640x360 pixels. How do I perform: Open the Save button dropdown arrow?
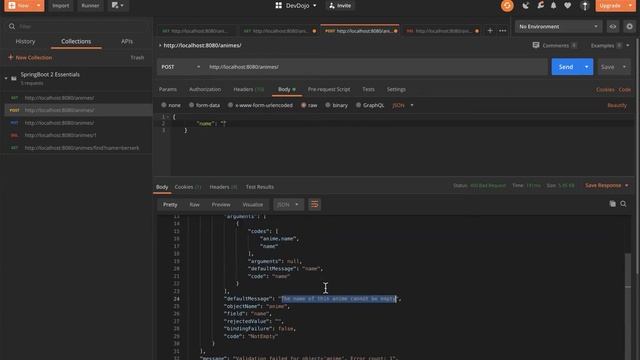click(624, 67)
